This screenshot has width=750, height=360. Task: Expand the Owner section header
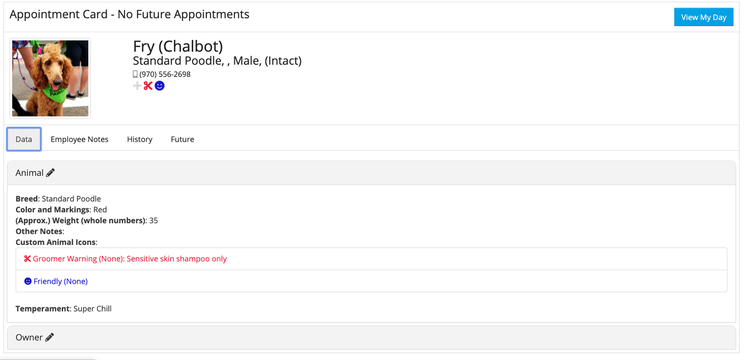(371, 338)
